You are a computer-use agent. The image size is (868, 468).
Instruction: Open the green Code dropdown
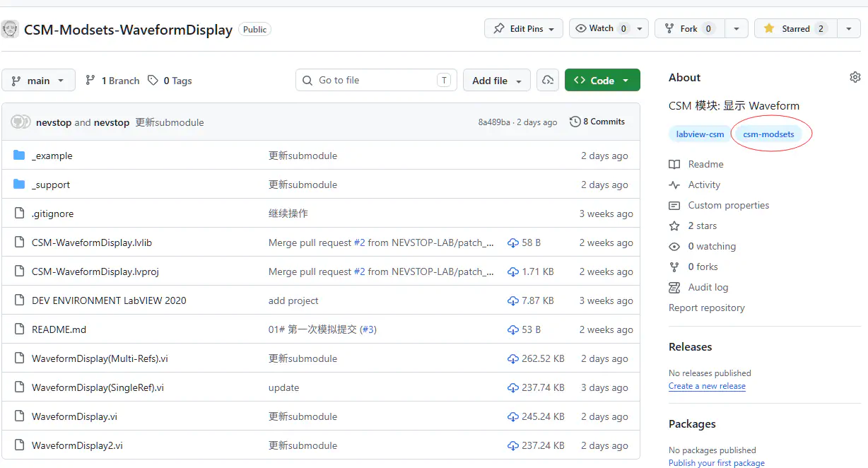tap(602, 80)
